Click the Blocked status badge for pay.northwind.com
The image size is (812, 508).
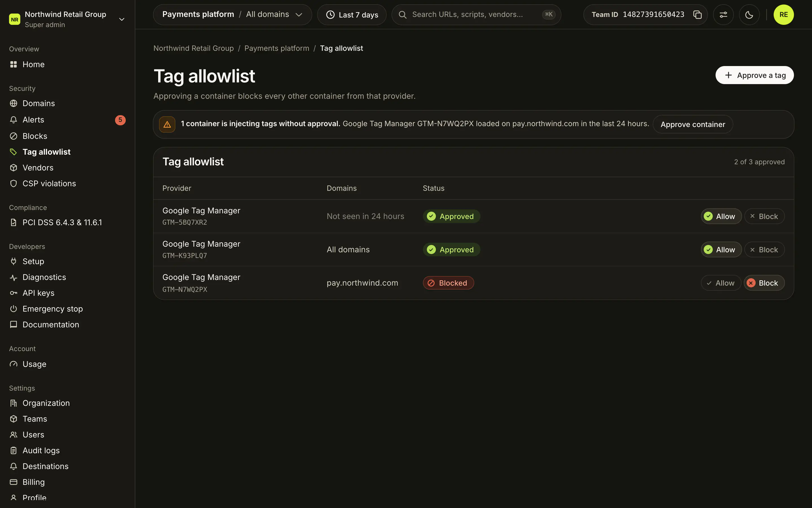click(448, 283)
